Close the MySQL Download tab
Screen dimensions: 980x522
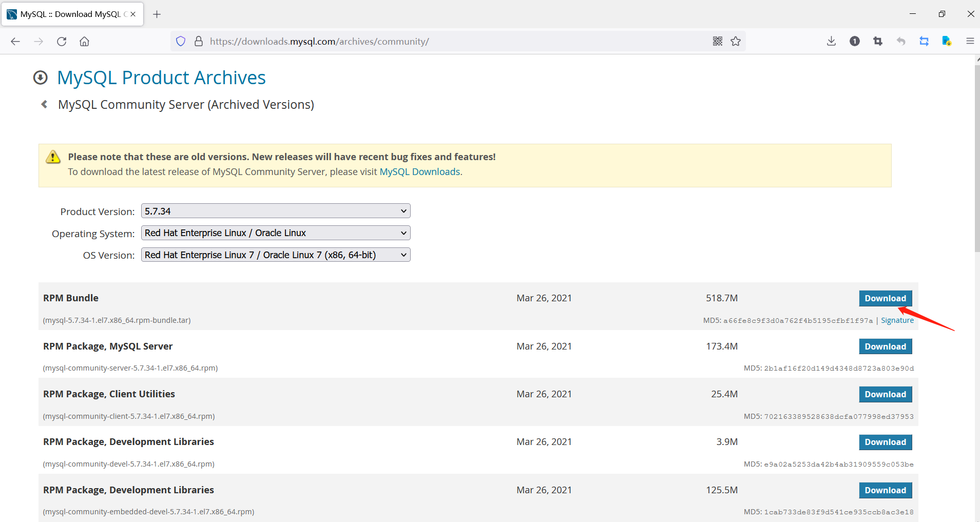(133, 14)
